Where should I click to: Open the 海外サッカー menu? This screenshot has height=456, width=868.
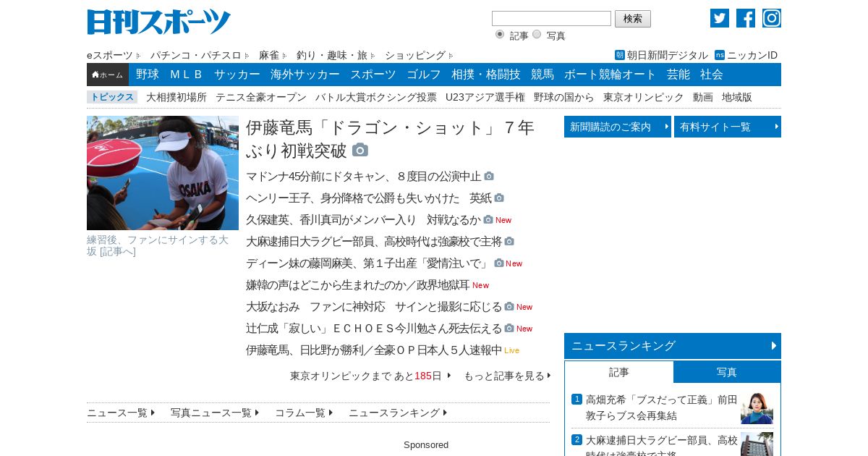click(305, 75)
